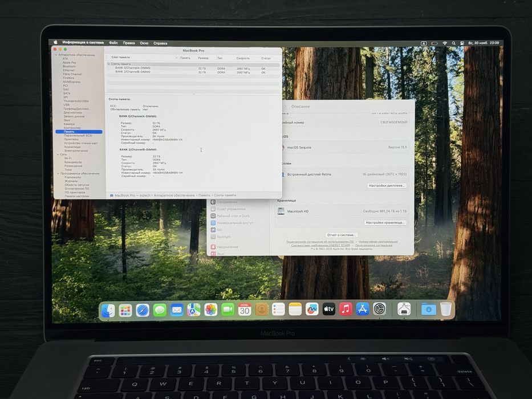
Task: Open Messages from the Dock
Action: 160,310
